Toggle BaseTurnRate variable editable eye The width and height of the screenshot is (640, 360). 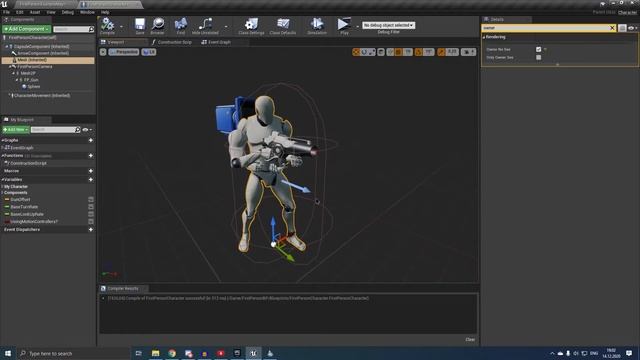[x=91, y=207]
